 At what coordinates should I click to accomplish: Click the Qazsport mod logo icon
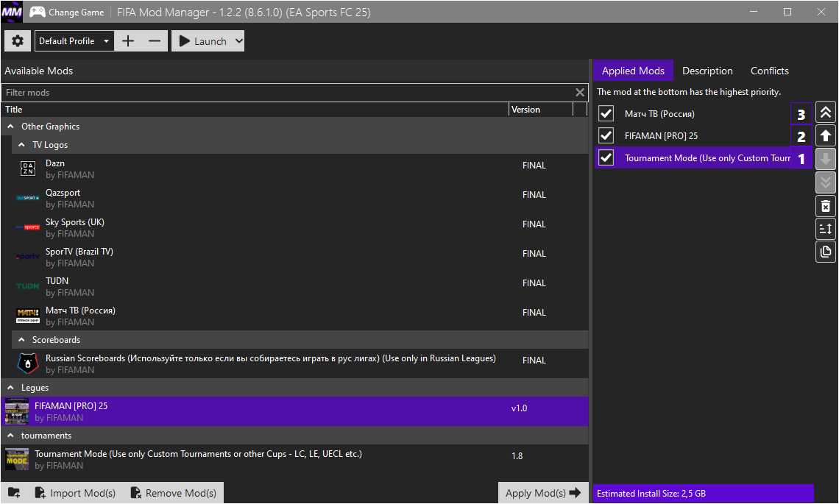[x=28, y=198]
